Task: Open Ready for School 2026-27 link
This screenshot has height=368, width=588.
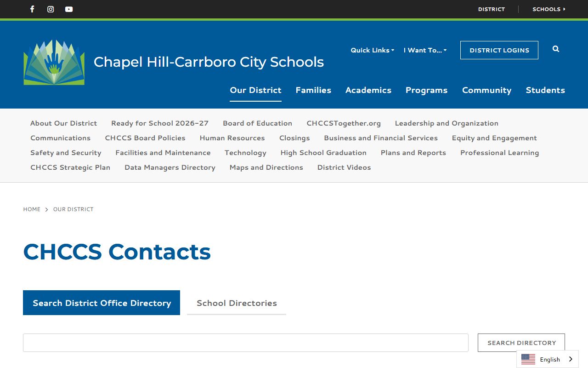Action: click(x=160, y=123)
